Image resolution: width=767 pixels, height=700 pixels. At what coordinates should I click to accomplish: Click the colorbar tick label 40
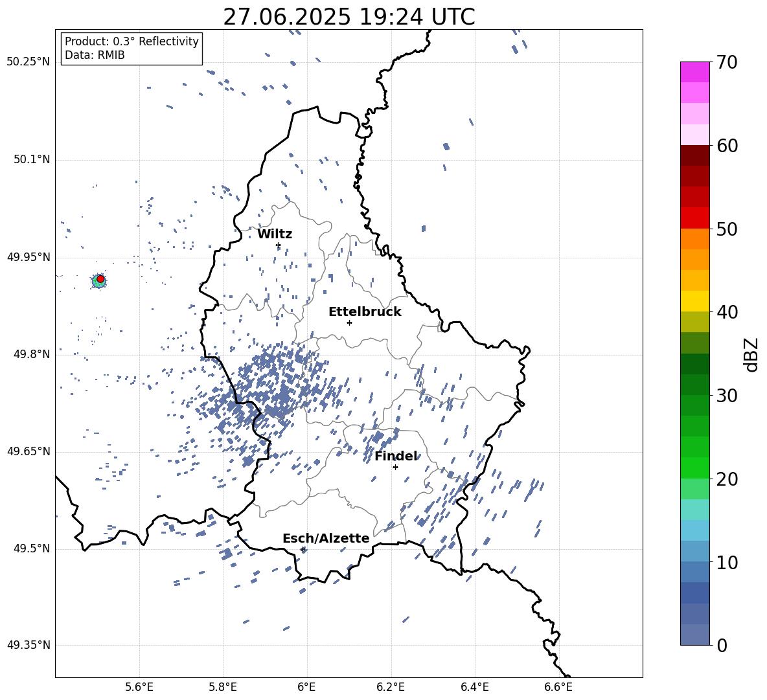click(x=727, y=312)
